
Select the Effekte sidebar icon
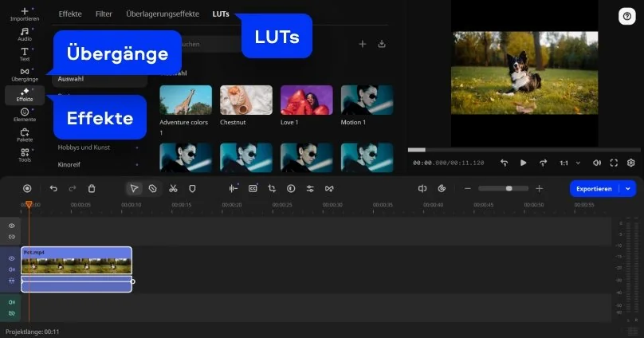(25, 95)
